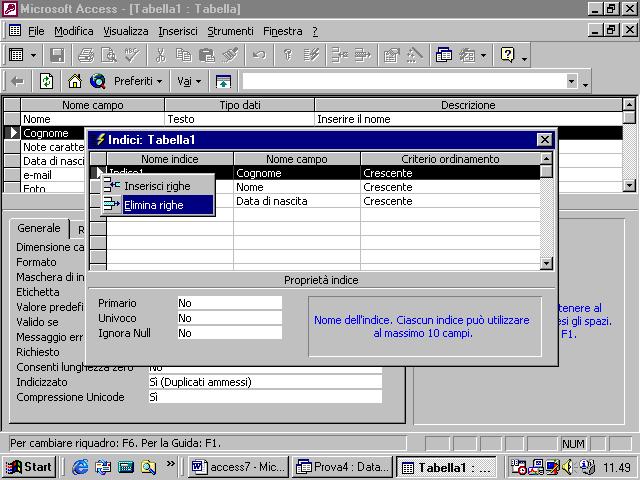Click the Nome field name cell

click(x=93, y=119)
